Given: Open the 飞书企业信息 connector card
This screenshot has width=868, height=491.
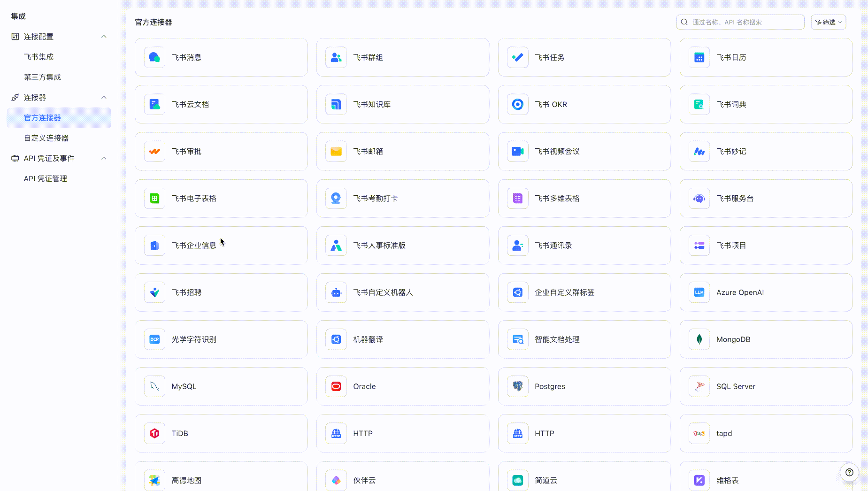Looking at the screenshot, I should 221,245.
